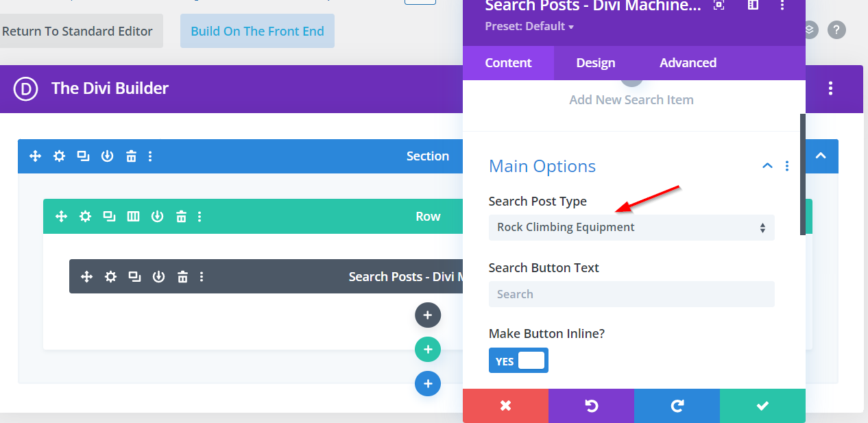This screenshot has height=423, width=868.
Task: Save changes with the green checkmark button
Action: point(762,406)
